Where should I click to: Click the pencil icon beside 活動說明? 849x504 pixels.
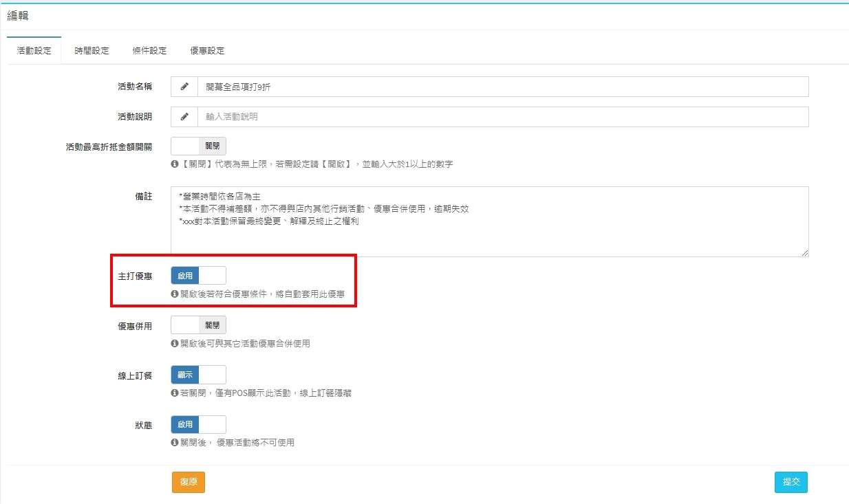point(184,117)
